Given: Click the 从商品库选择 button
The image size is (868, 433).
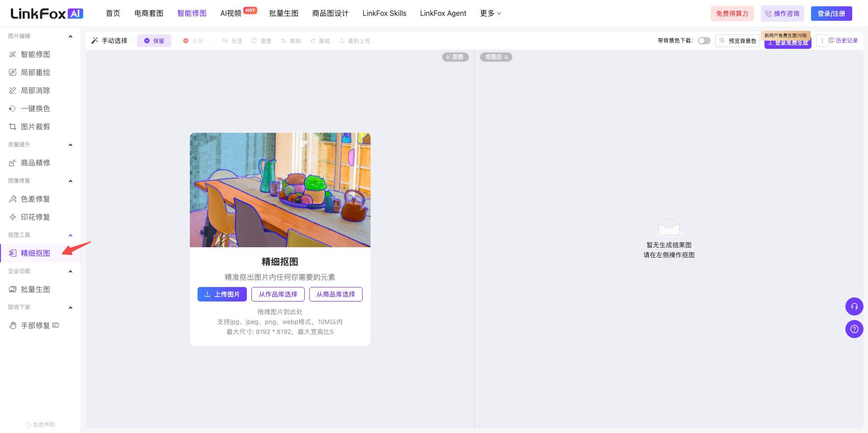Looking at the screenshot, I should pyautogui.click(x=336, y=294).
